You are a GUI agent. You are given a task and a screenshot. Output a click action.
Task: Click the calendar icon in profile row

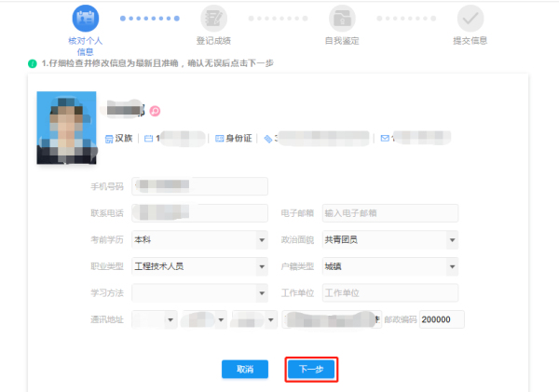tap(148, 138)
